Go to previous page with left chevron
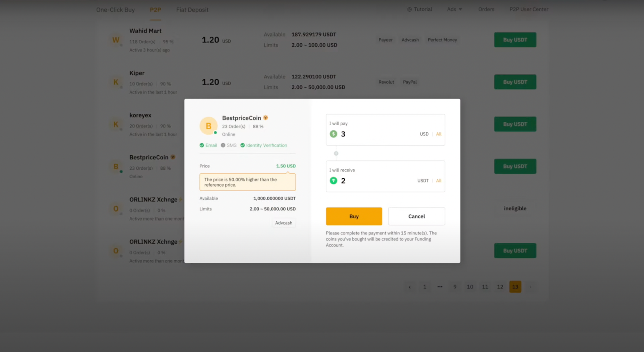The image size is (644, 352). (410, 287)
